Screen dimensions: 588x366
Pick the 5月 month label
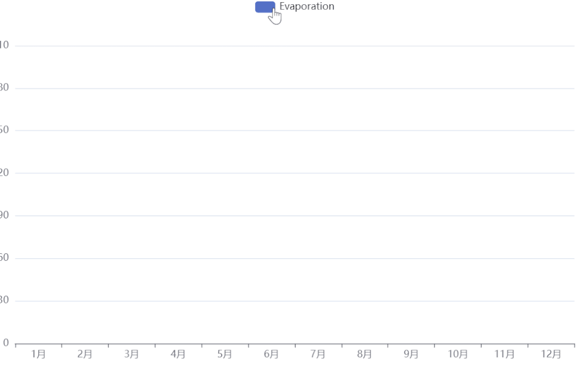point(225,354)
